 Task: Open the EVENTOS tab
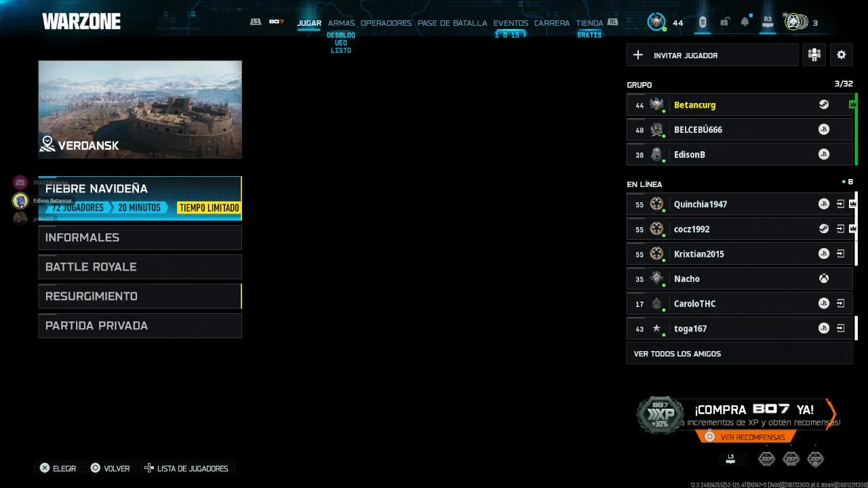pyautogui.click(x=511, y=23)
